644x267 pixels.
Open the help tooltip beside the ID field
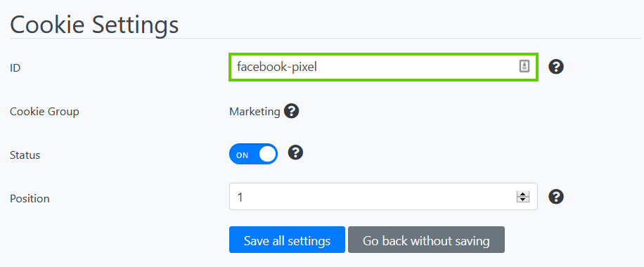tap(556, 67)
